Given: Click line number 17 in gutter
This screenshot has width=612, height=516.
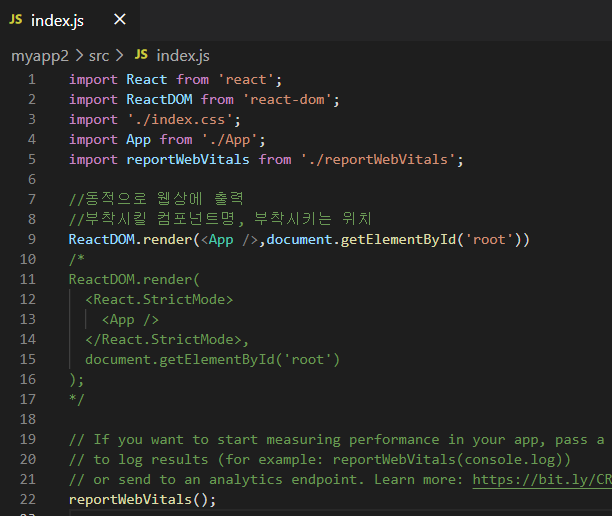Looking at the screenshot, I should pyautogui.click(x=28, y=399).
